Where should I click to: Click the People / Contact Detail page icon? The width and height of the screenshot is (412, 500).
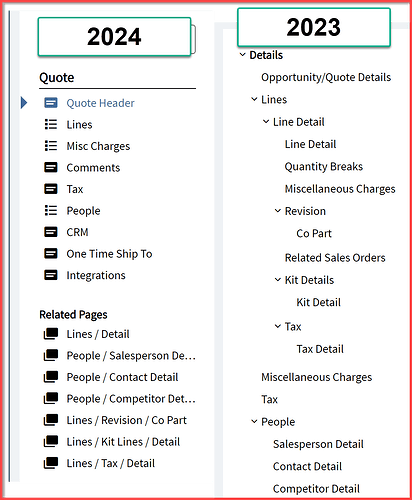(51, 377)
